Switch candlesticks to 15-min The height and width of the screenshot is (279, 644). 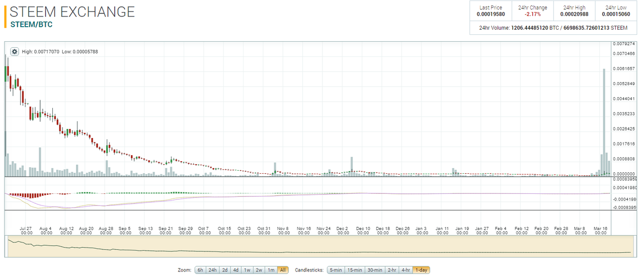(354, 270)
